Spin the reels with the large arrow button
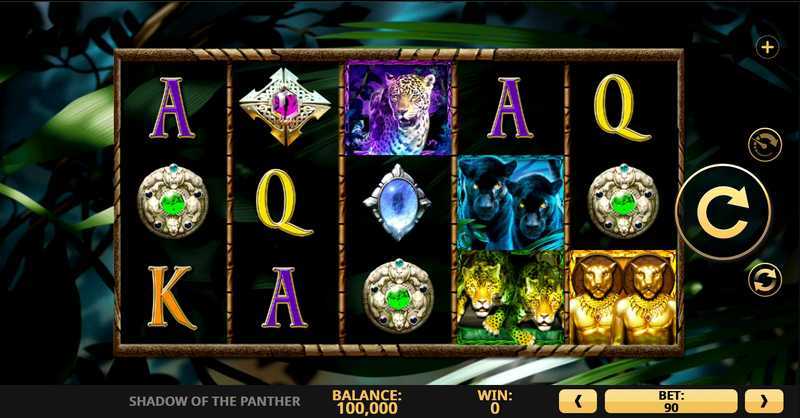The image size is (800, 418). point(723,212)
